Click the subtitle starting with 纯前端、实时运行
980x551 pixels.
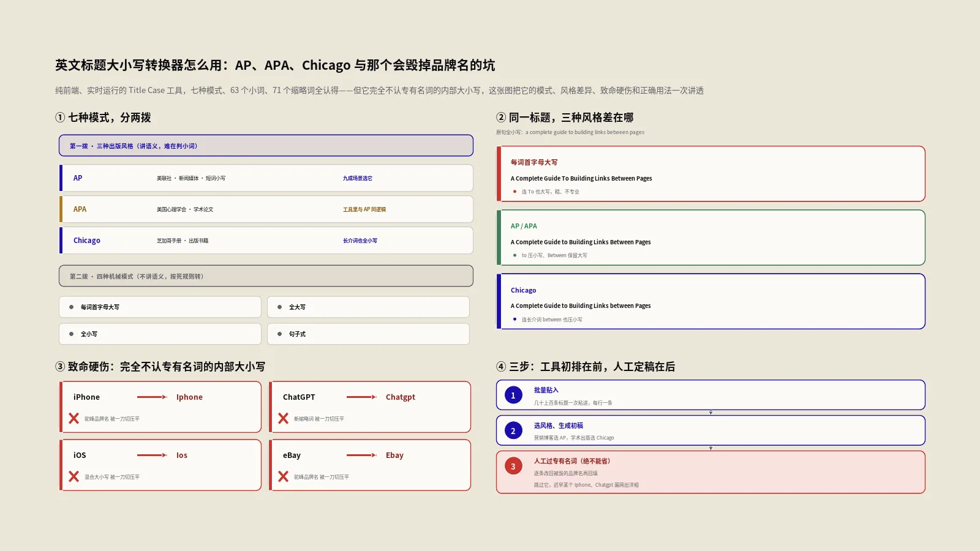pos(379,91)
